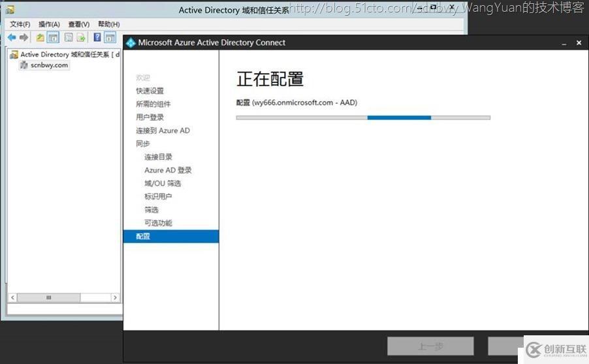Open the 帮助(H) menu

coord(108,24)
